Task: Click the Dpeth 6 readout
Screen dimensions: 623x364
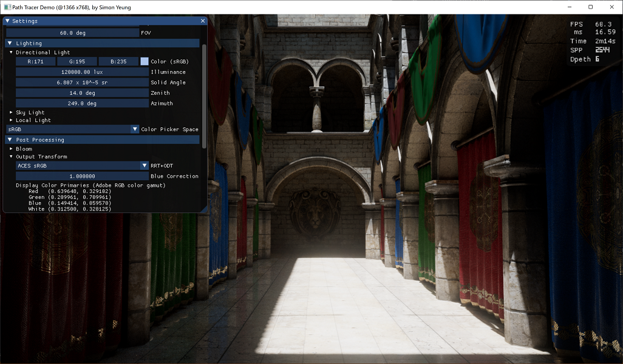Action: pyautogui.click(x=585, y=59)
